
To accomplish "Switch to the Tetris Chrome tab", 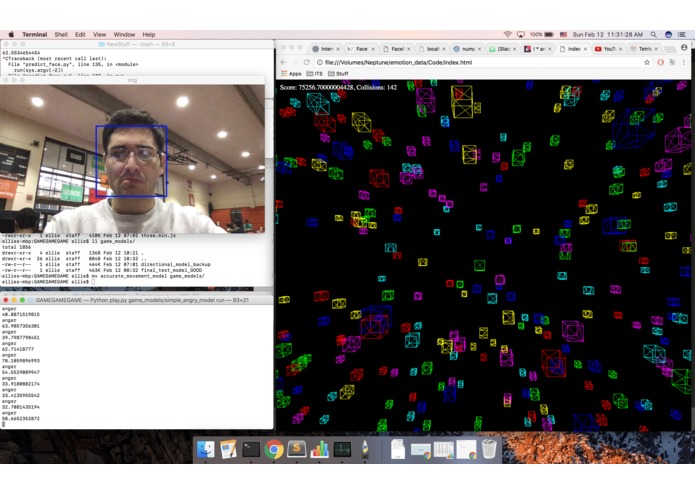I will (x=644, y=49).
